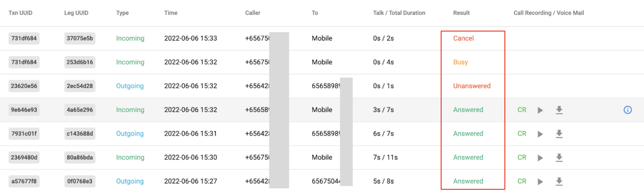Screen dimensions: 644x193
Task: Click the Talk / Total Duration header
Action: coord(399,13)
